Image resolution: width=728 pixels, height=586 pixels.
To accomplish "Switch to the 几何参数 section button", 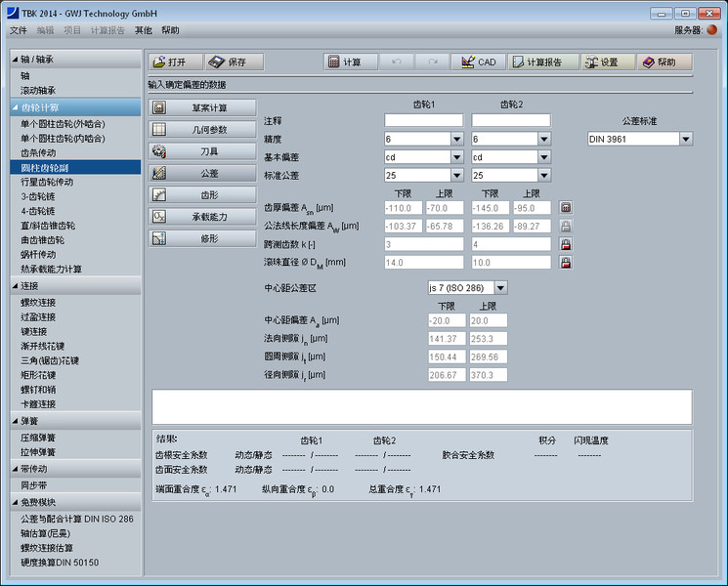I will tap(202, 129).
